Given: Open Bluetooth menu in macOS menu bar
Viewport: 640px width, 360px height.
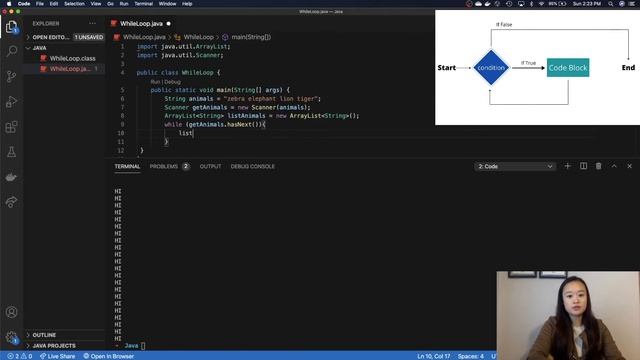Looking at the screenshot, I should click(x=531, y=4).
